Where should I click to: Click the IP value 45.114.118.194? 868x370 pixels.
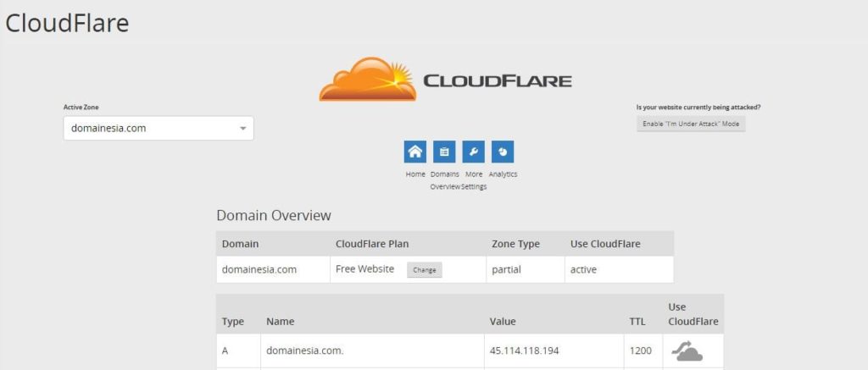pos(525,351)
